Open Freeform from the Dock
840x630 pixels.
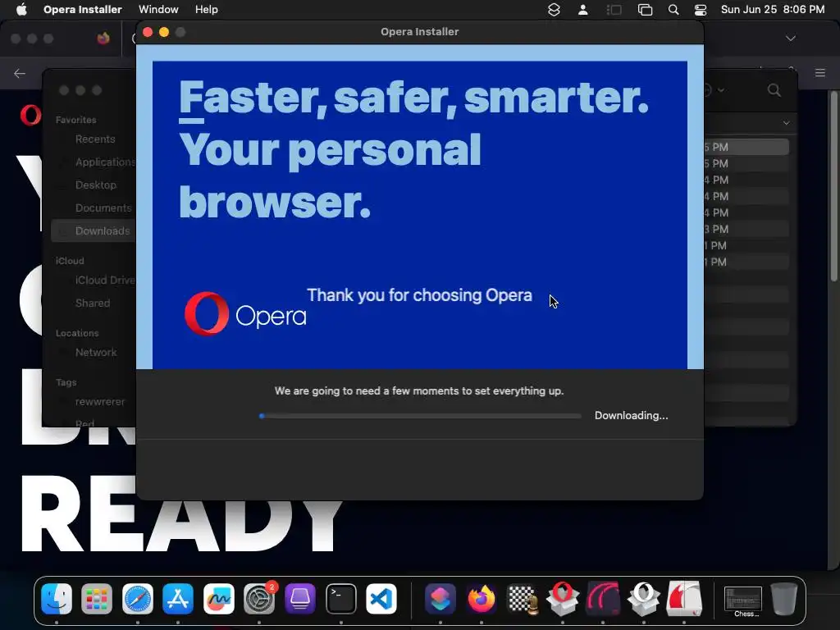pyautogui.click(x=218, y=598)
